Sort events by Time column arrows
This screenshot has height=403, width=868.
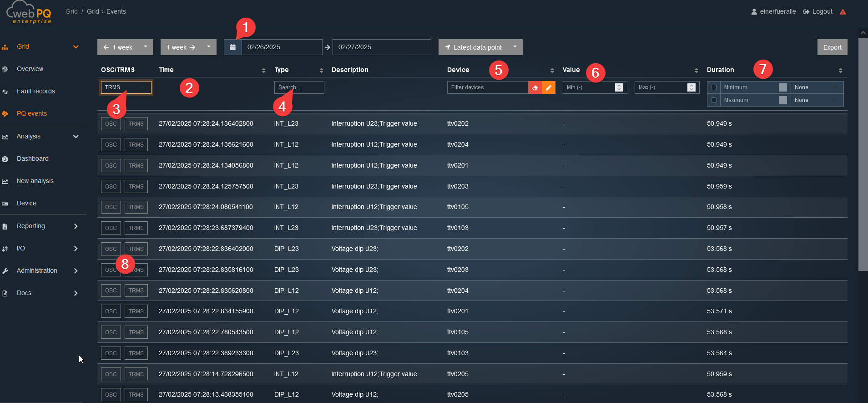263,70
